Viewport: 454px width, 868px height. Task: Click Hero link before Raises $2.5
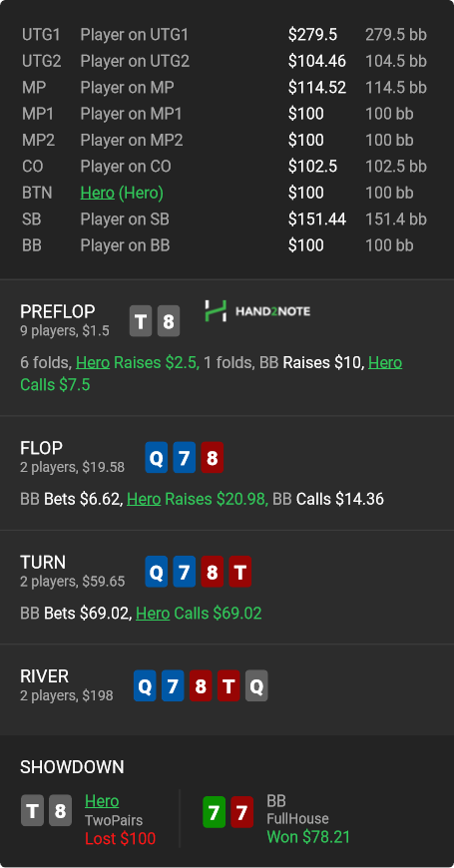93,362
